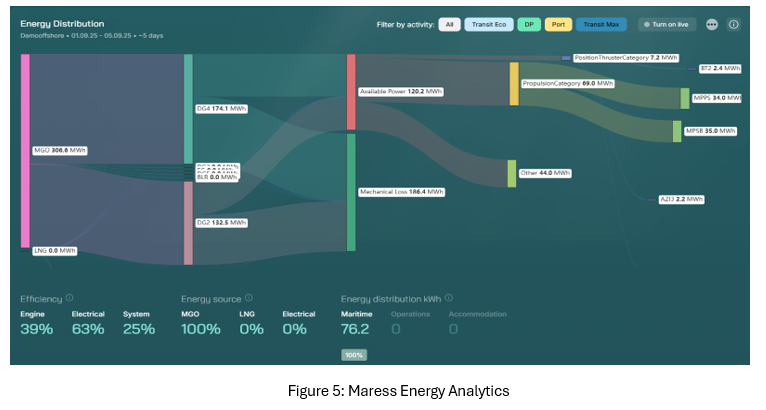Click the info icon in top-right corner
Screen dimensions: 766x410
pyautogui.click(x=733, y=24)
